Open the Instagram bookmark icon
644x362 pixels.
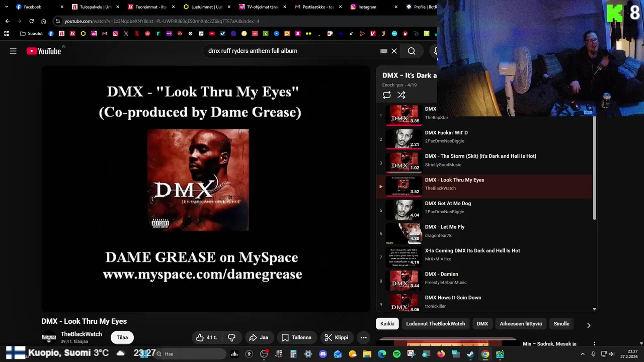coord(115,34)
